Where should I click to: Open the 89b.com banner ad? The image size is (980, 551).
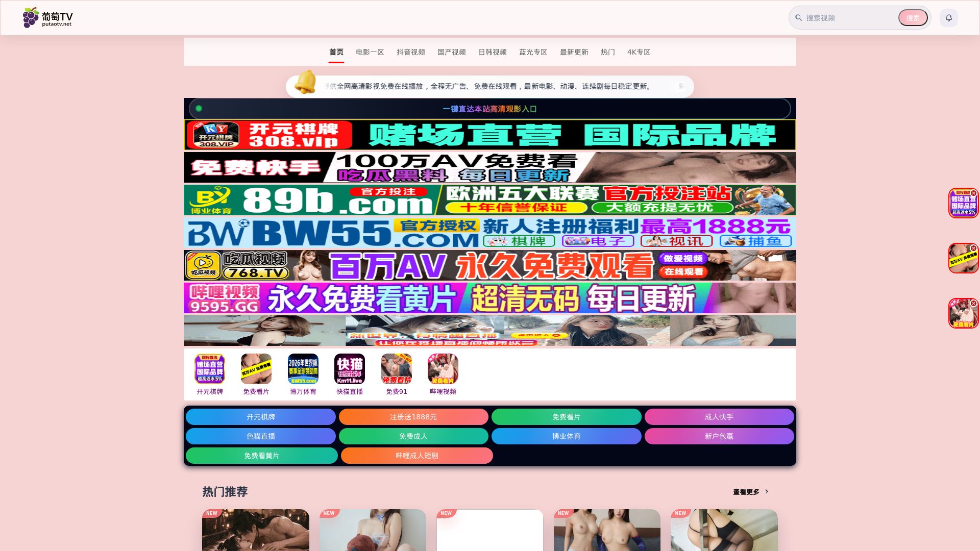point(490,200)
